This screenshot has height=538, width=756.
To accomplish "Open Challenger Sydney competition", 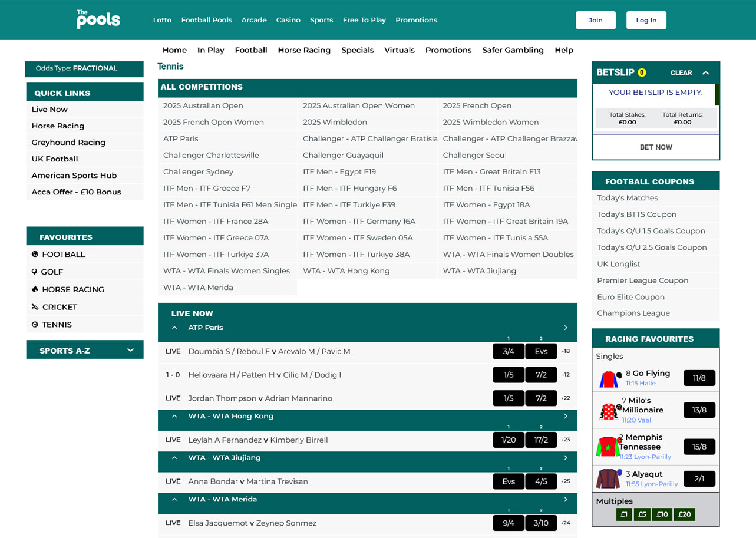I will coord(198,171).
